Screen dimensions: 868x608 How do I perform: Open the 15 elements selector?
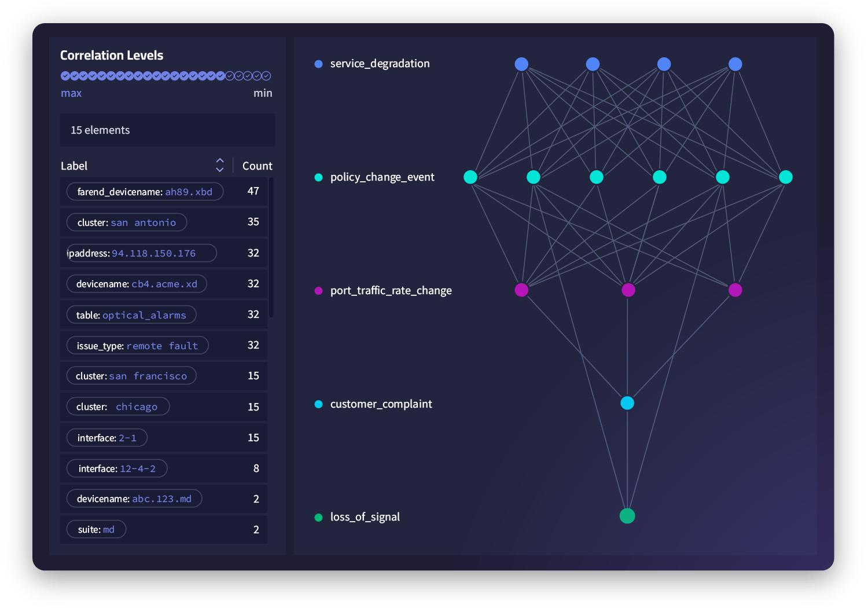pyautogui.click(x=167, y=130)
